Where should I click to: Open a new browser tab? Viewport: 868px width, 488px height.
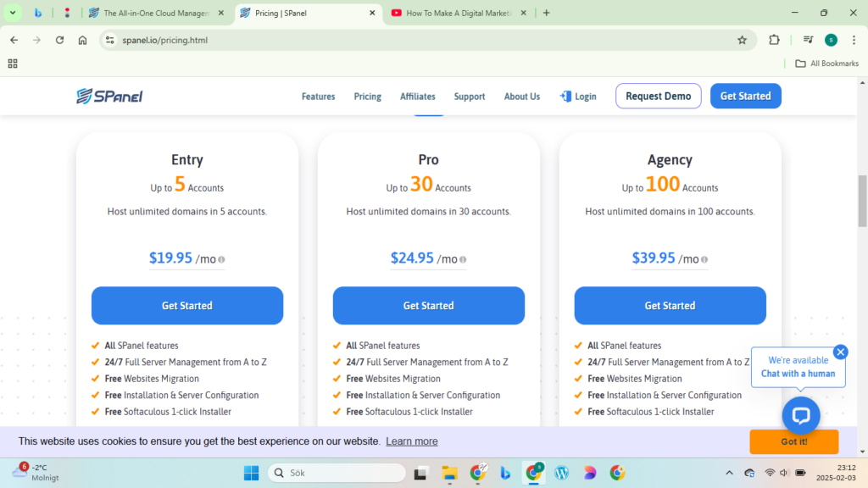click(547, 13)
